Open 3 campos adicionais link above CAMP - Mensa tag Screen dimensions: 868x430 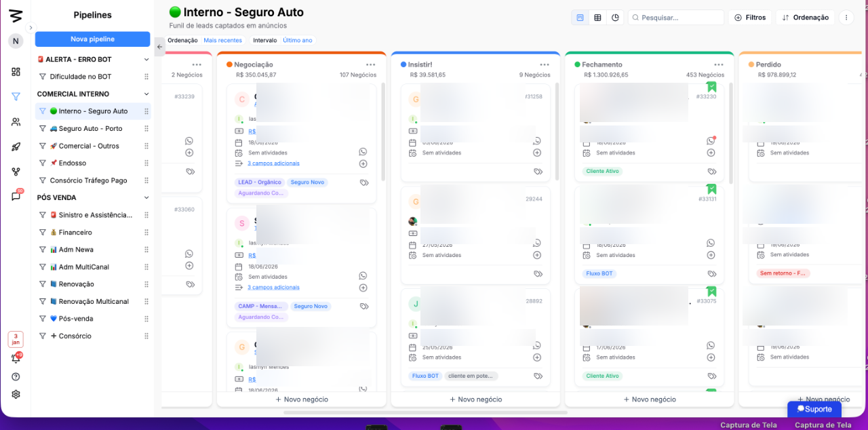[x=273, y=288]
